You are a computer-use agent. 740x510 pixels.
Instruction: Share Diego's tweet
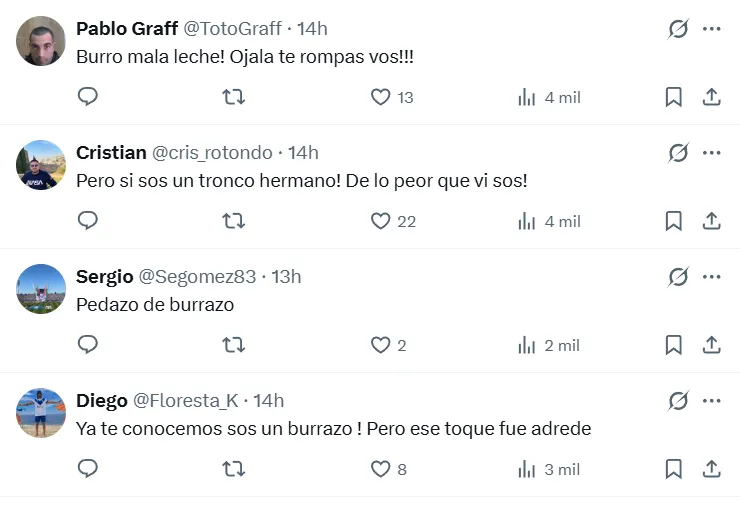712,469
